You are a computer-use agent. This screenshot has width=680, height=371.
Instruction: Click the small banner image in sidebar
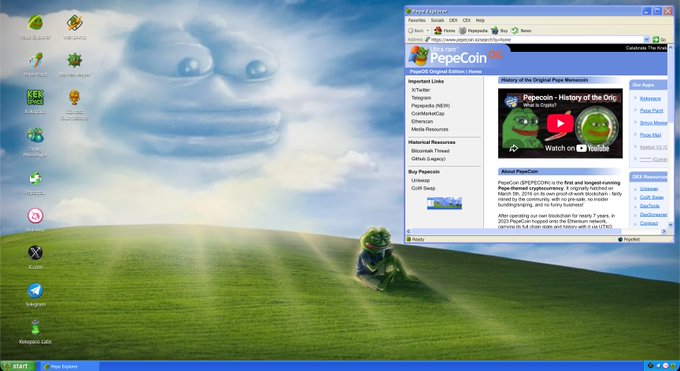point(444,203)
